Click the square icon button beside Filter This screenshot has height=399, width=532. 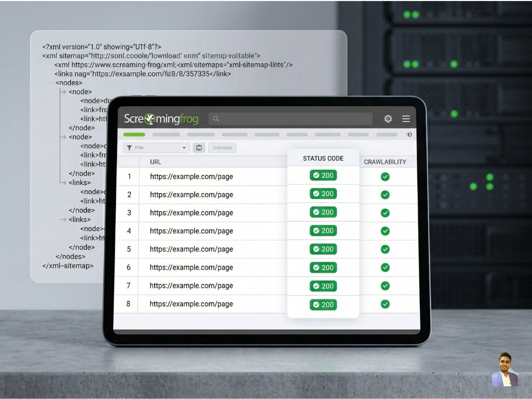199,147
